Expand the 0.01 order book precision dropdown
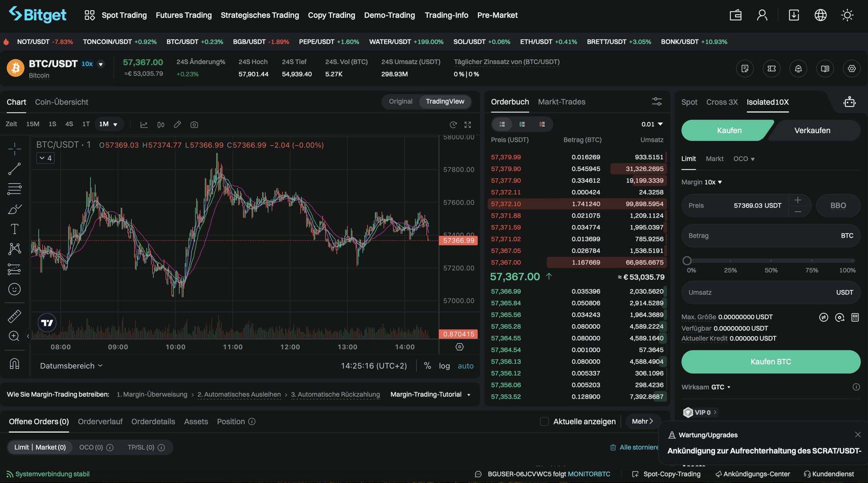 [652, 124]
